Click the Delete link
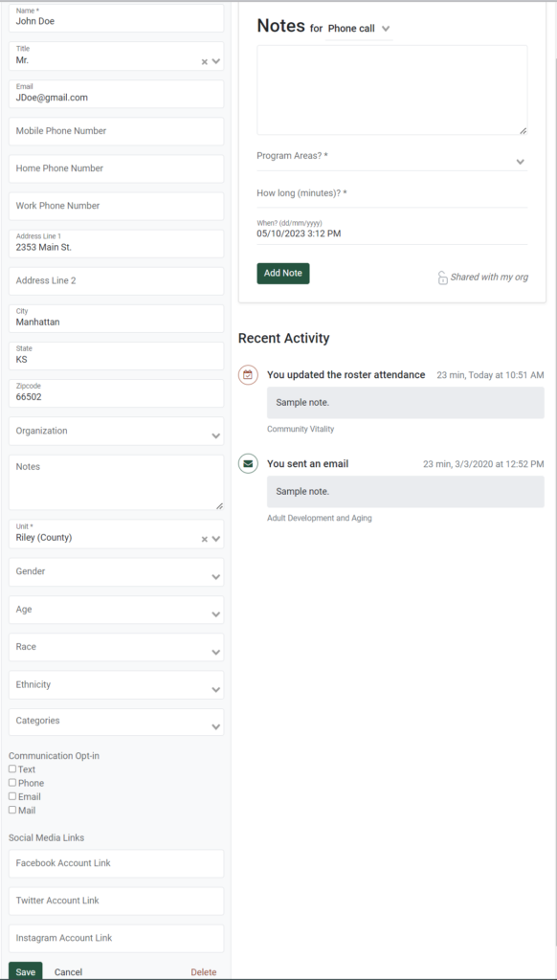Screen dimensions: 557x980 pyautogui.click(x=204, y=972)
